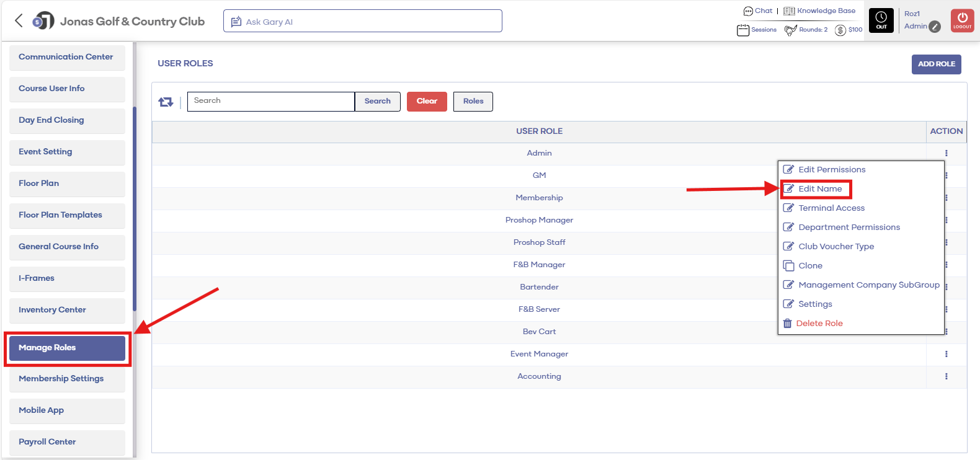Click the Sessions calendar icon
The image size is (980, 460).
pos(743,30)
